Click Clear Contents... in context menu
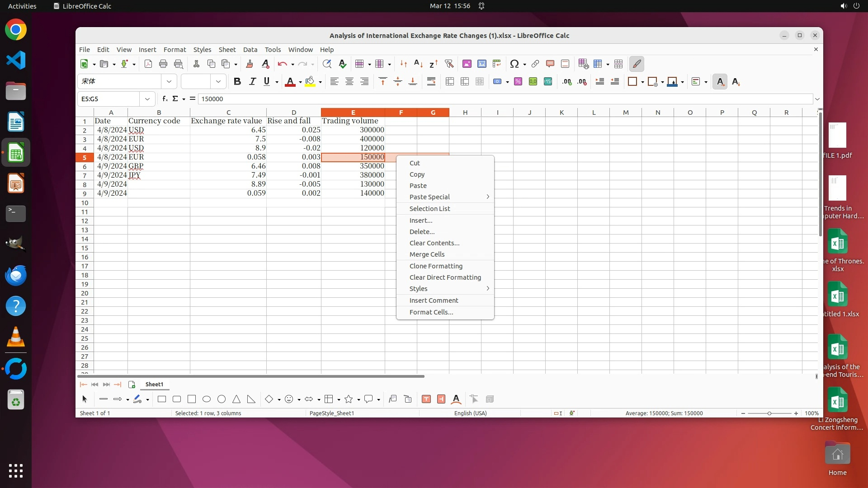Viewport: 868px width, 488px height. click(434, 243)
